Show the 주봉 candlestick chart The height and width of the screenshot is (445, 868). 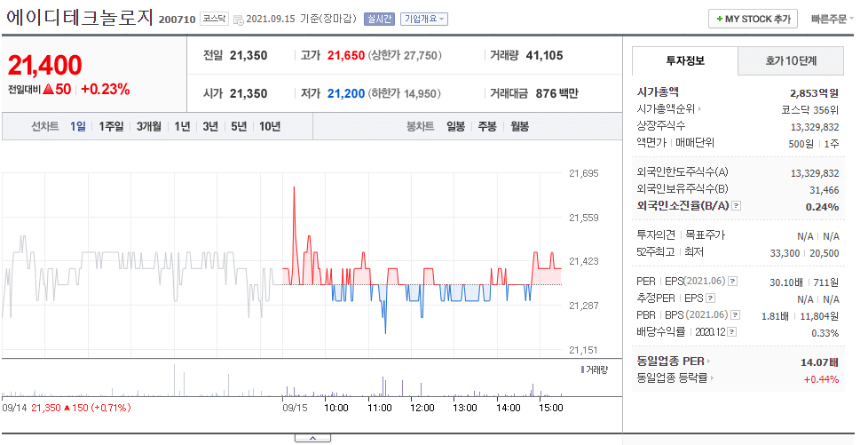[487, 126]
